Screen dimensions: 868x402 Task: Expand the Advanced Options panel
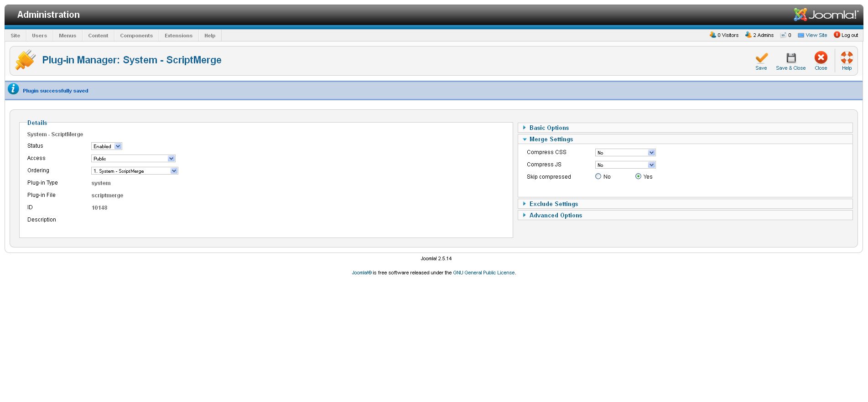[555, 216]
